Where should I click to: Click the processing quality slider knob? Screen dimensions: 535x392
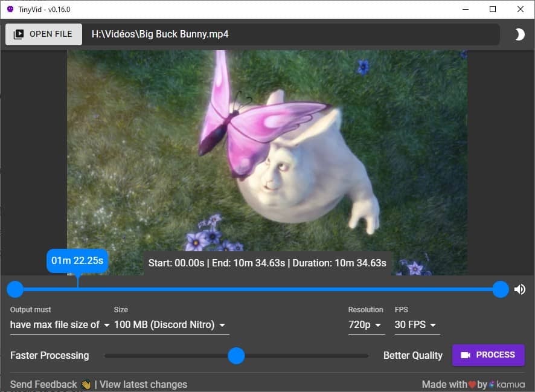click(236, 356)
